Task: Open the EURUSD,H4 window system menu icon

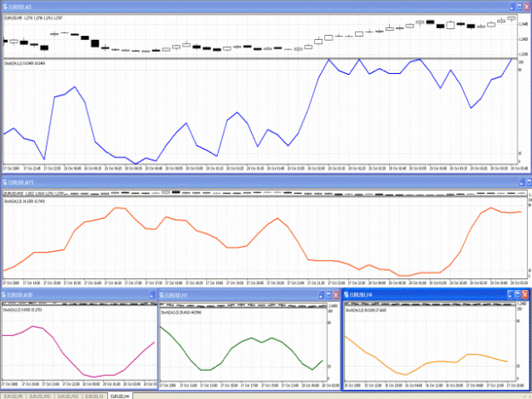Action: 346,294
